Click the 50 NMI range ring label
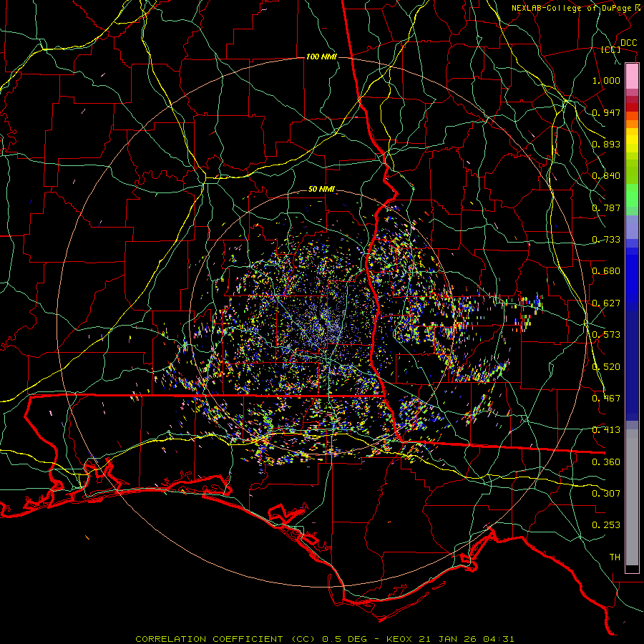644x644 pixels. 321,190
